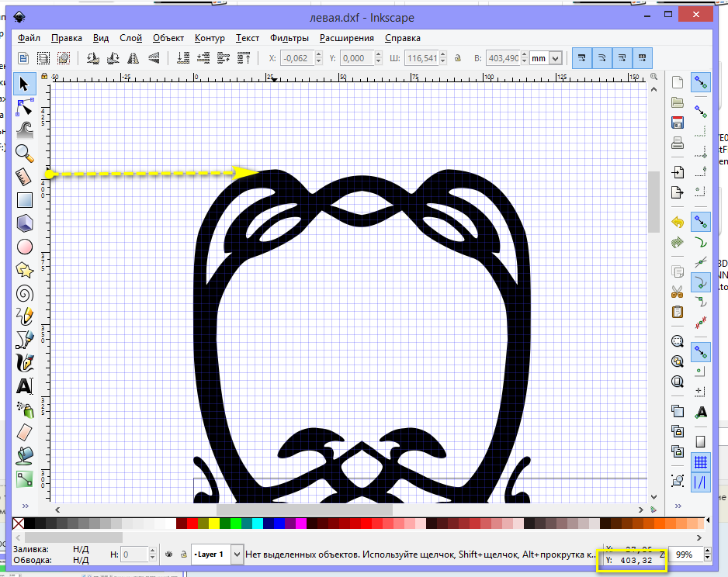The height and width of the screenshot is (577, 728).
Task: Select the Spray tool
Action: (24, 409)
